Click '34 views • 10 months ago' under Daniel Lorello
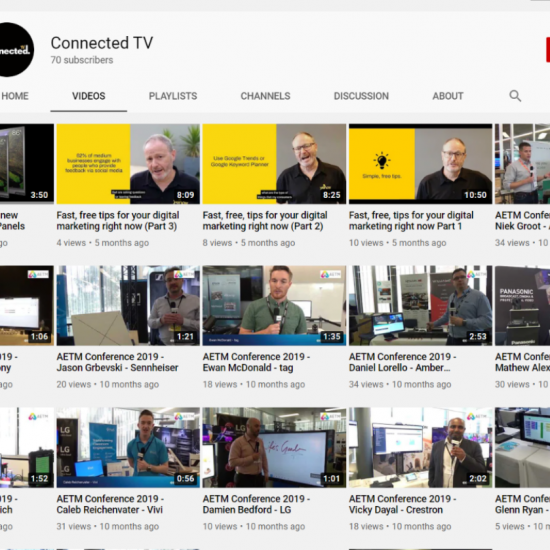 [x=400, y=384]
